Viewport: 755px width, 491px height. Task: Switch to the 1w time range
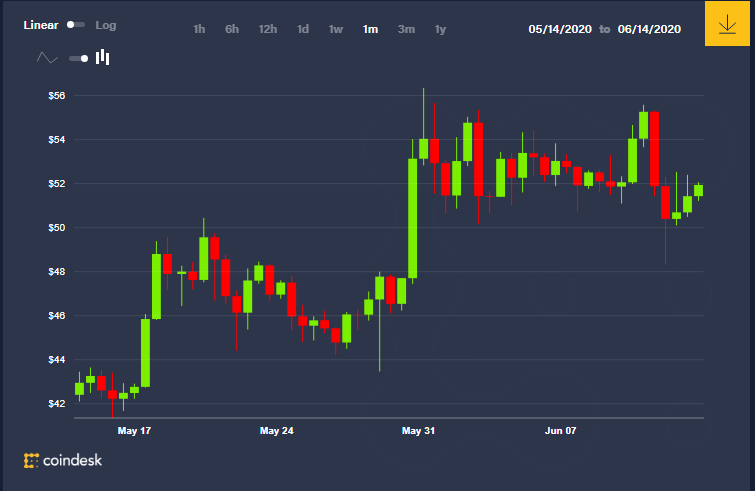click(x=336, y=29)
